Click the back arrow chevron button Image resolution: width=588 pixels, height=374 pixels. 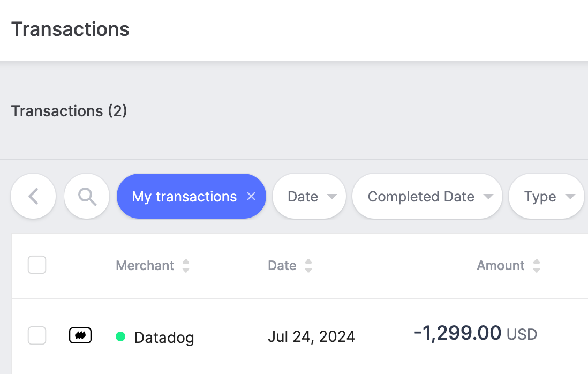pos(33,197)
